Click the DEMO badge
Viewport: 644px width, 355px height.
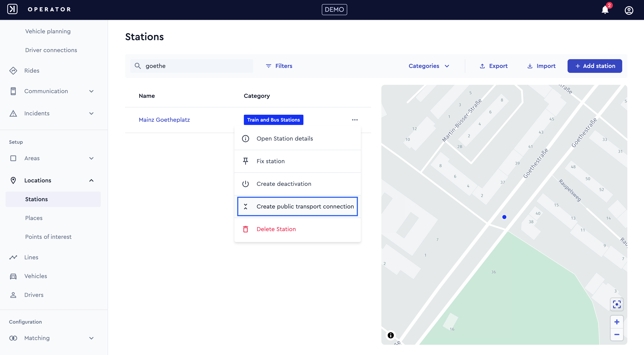(334, 9)
